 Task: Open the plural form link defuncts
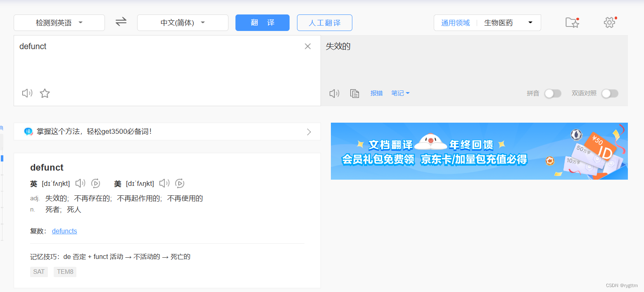point(64,231)
